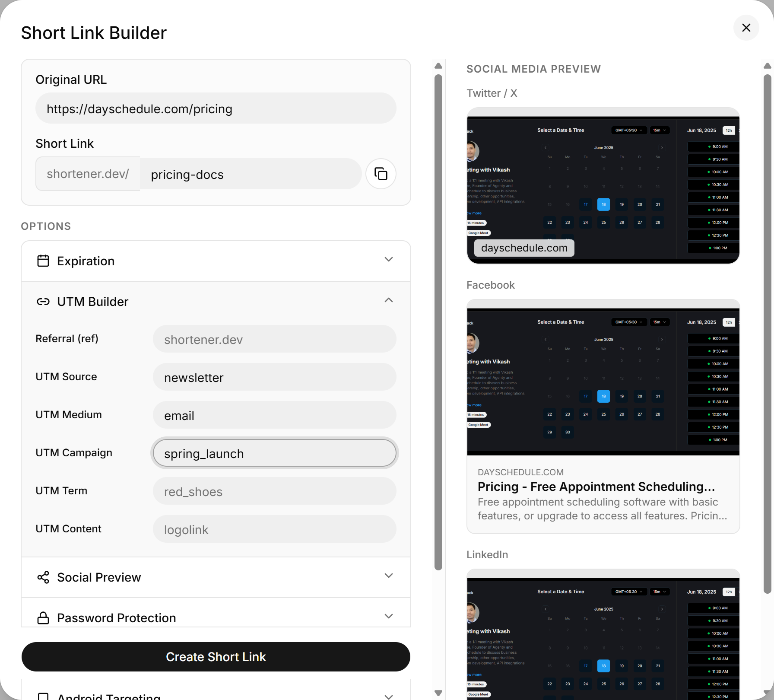Edit the Original URL field
This screenshot has height=700, width=774.
click(216, 108)
